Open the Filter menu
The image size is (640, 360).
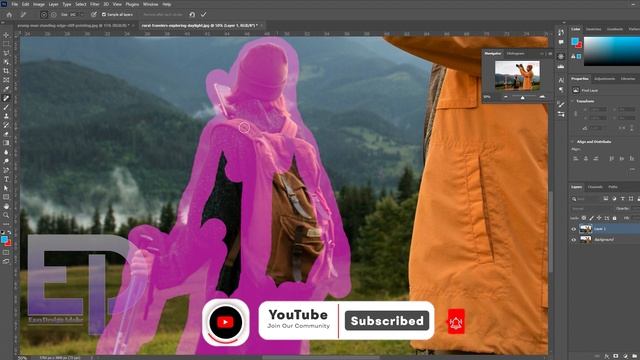tap(94, 4)
